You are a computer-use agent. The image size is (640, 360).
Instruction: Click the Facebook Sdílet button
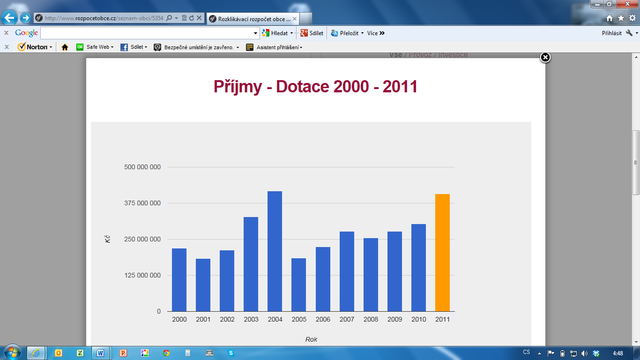point(133,47)
